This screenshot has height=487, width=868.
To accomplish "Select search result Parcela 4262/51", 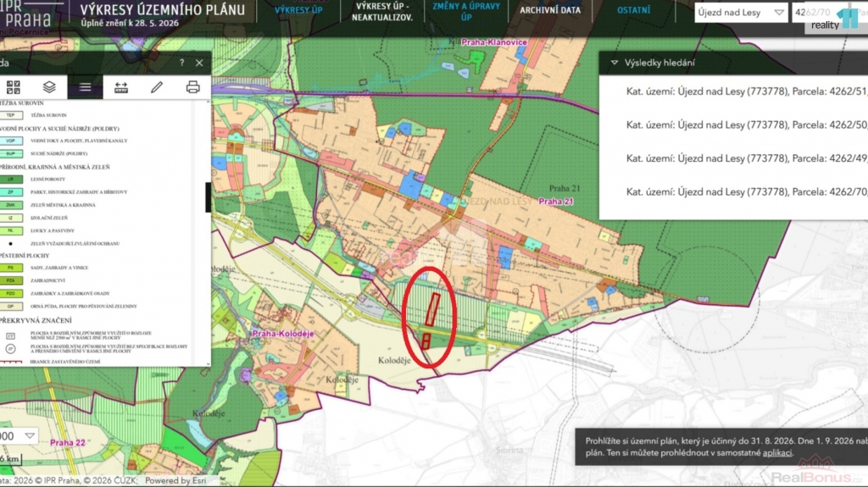I will [746, 91].
